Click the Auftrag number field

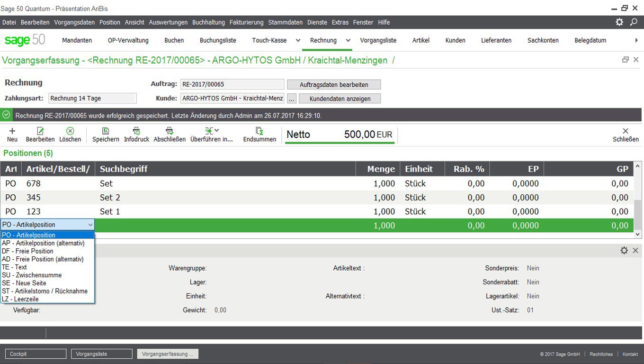pos(233,84)
